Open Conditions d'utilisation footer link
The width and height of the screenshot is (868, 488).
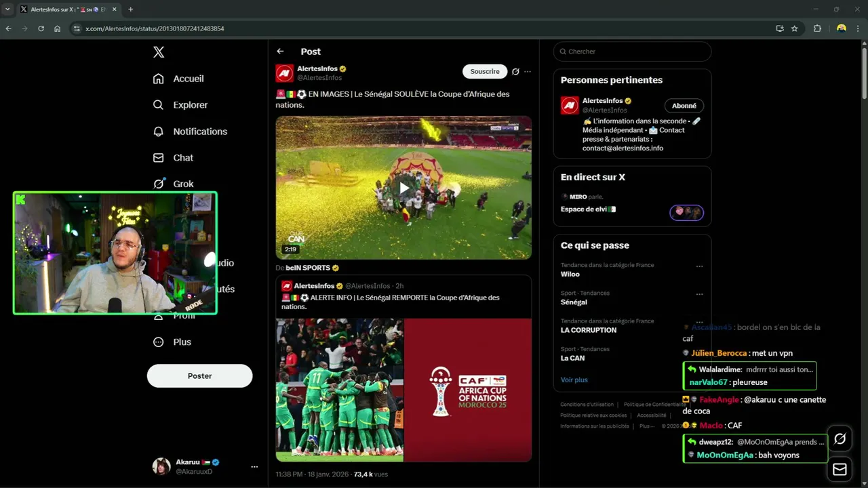[587, 405]
